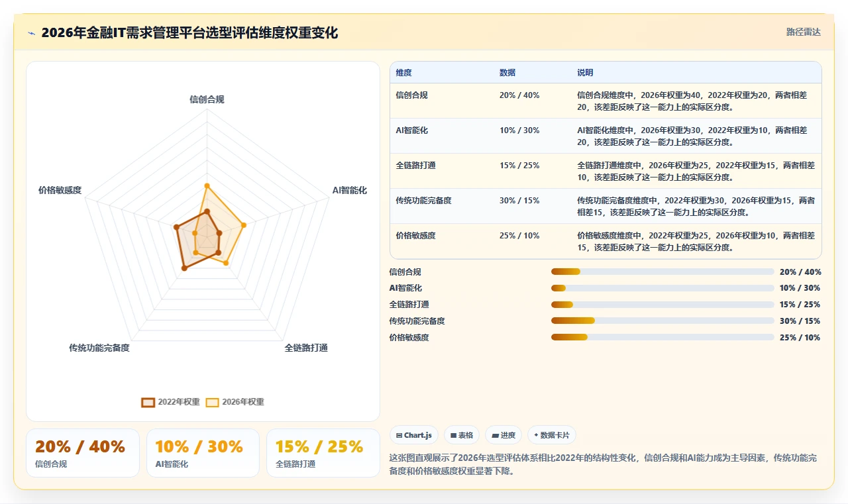Click the 全链路打通 progress bar
The width and height of the screenshot is (848, 504).
coord(662,305)
